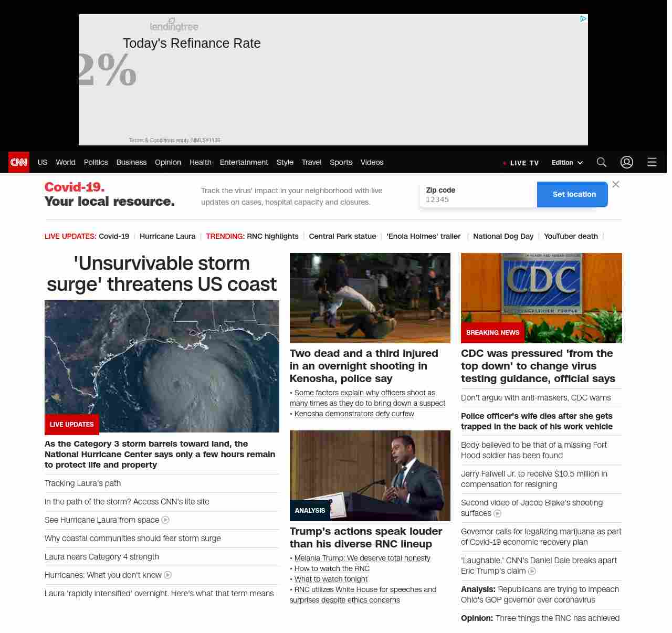Go to the Sports menu item

tap(341, 162)
